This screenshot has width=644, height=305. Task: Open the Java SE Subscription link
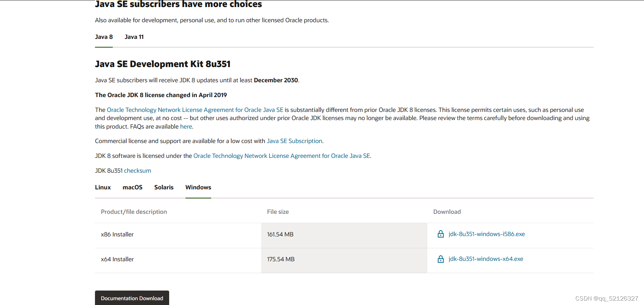pos(295,141)
